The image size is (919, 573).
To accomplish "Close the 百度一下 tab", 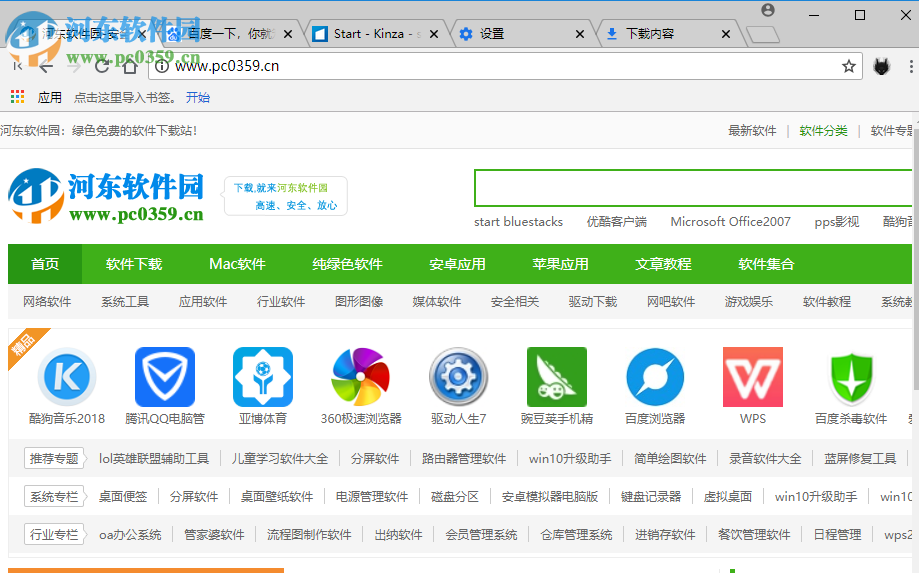I will (x=288, y=34).
